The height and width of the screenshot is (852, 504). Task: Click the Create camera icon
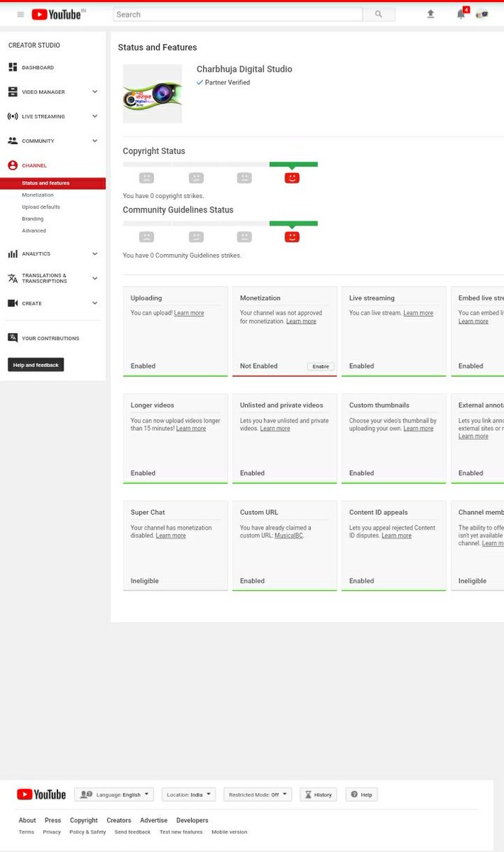(x=12, y=303)
